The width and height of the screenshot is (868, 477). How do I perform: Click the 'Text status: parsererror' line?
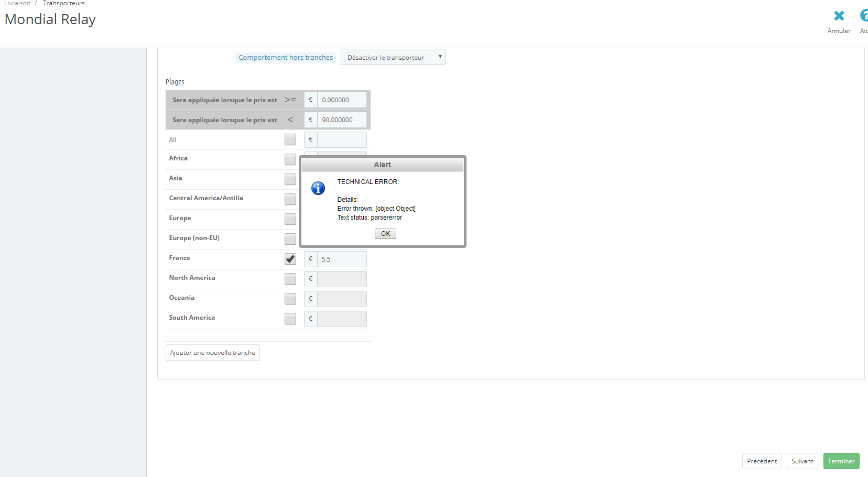(370, 218)
